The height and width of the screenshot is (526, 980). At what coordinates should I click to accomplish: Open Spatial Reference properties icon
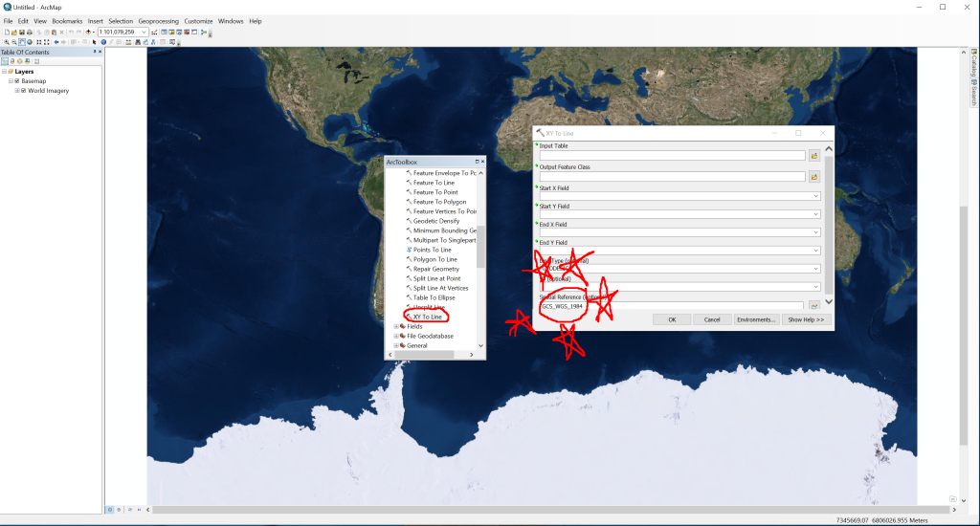[x=813, y=305]
